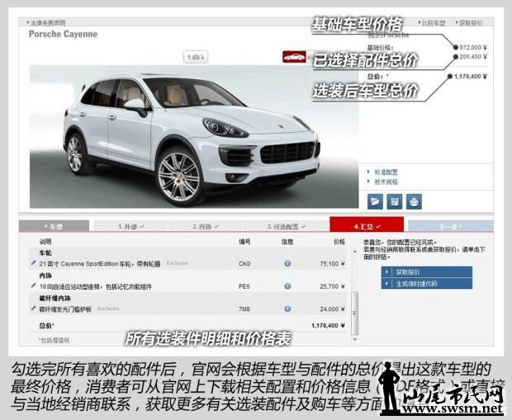This screenshot has height=420, width=512.
Task: Show info for option code CK0
Action: [x=287, y=263]
